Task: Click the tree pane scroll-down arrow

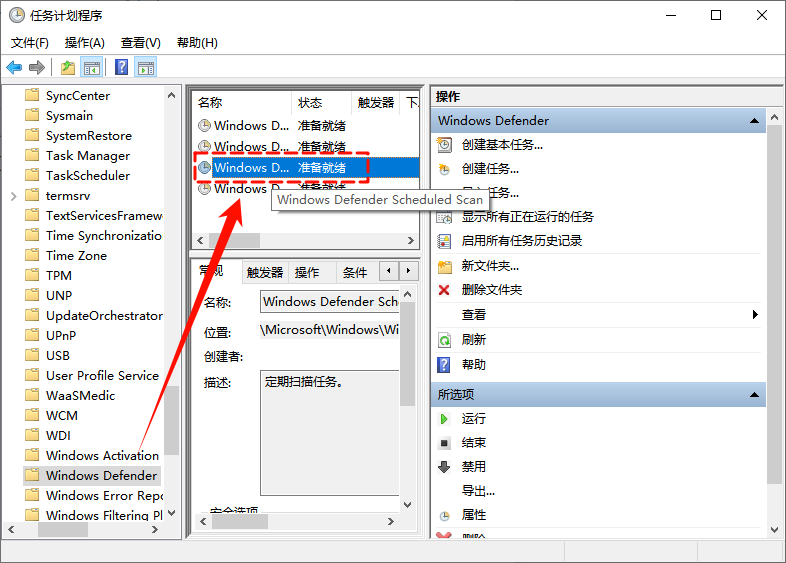Action: pos(171,513)
